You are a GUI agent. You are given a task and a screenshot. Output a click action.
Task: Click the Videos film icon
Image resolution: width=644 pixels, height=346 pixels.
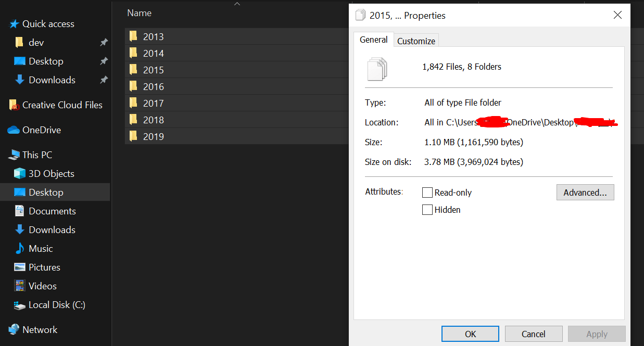tap(20, 286)
